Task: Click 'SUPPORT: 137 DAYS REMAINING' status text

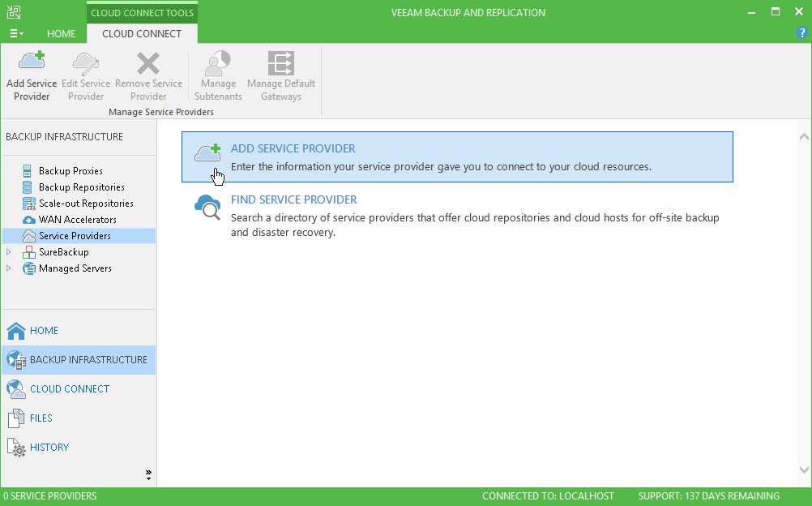Action: click(708, 496)
